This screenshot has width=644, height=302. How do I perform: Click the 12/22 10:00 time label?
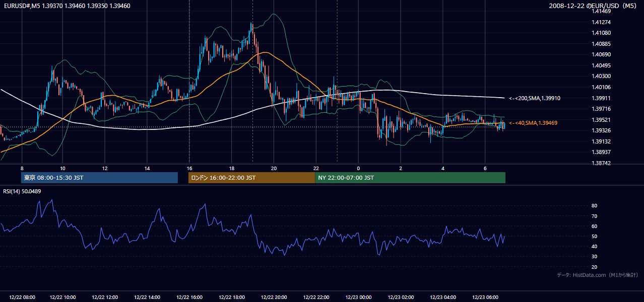pyautogui.click(x=63, y=297)
